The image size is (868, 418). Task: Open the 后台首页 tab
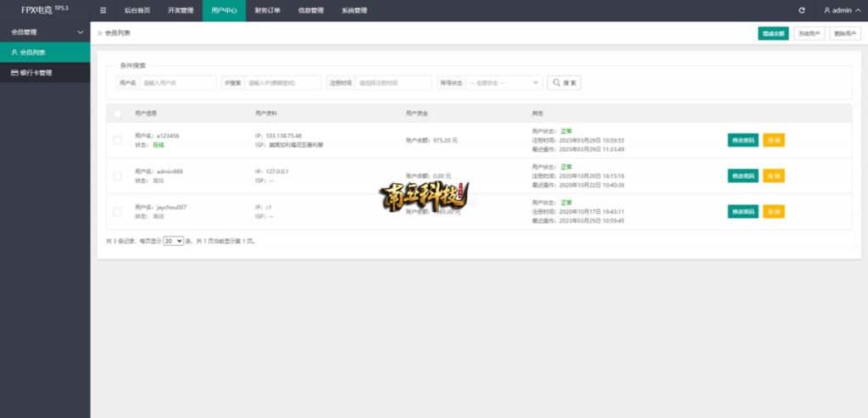click(x=137, y=10)
